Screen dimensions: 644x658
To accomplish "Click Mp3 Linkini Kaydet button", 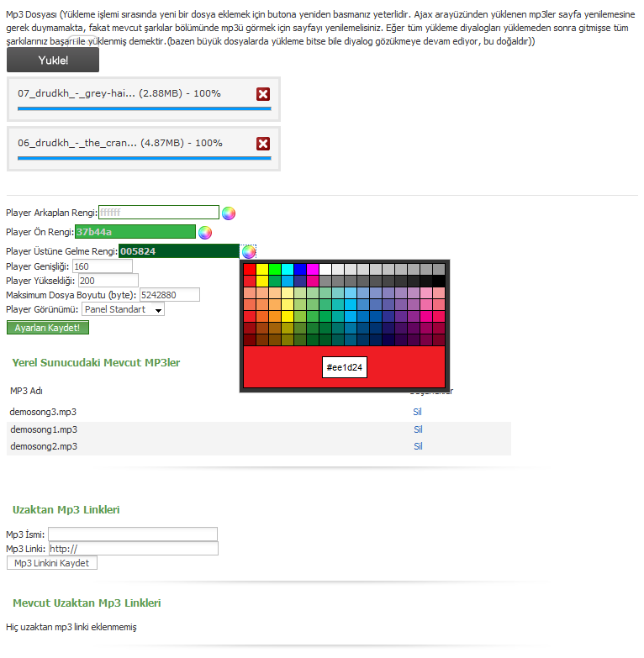I will point(52,563).
